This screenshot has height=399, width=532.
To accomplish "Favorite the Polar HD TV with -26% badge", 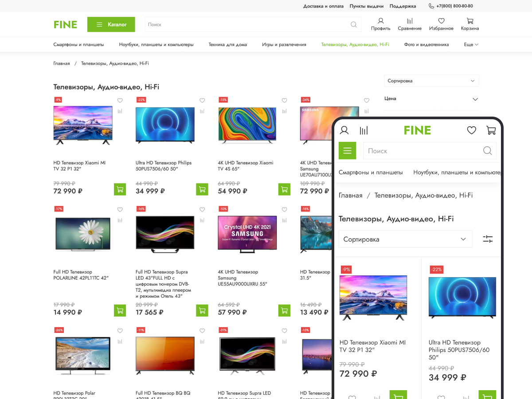I will click(120, 331).
